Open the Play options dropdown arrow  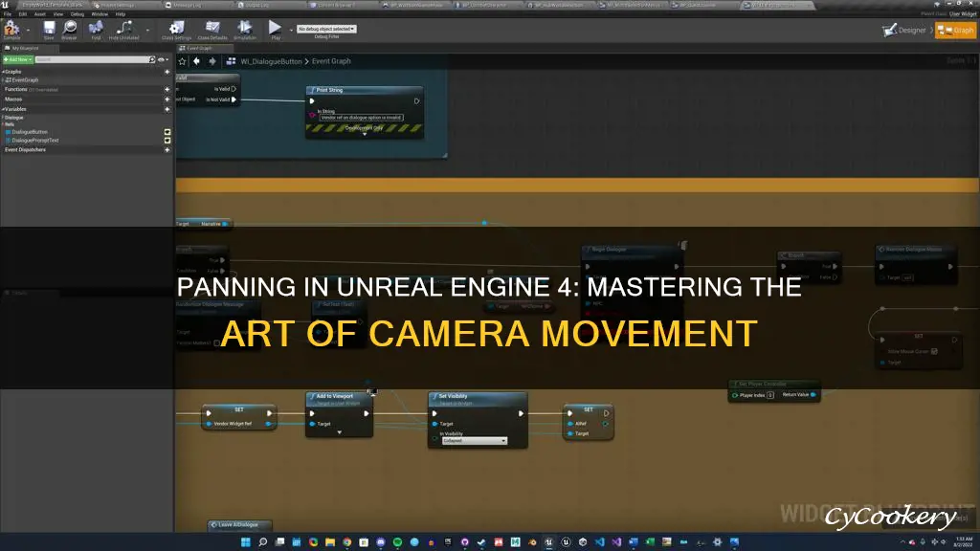click(x=291, y=30)
